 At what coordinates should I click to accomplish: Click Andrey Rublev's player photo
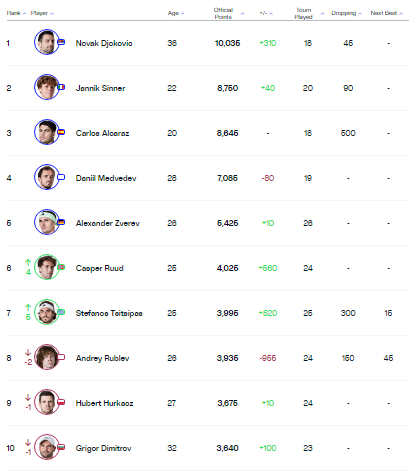point(47,357)
